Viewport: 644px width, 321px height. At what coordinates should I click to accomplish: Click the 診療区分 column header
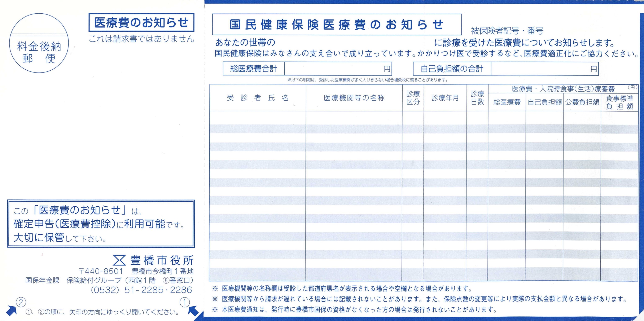(413, 98)
